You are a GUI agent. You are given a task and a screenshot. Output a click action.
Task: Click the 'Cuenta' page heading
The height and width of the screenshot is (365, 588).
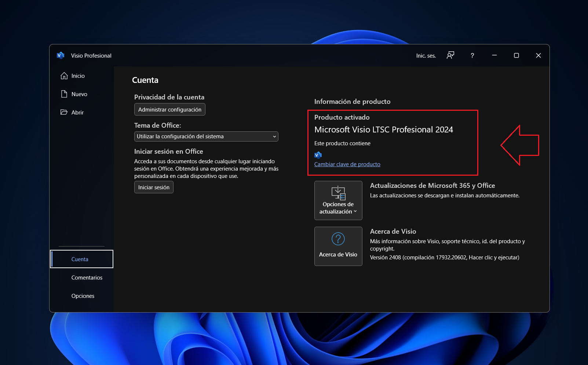(145, 80)
